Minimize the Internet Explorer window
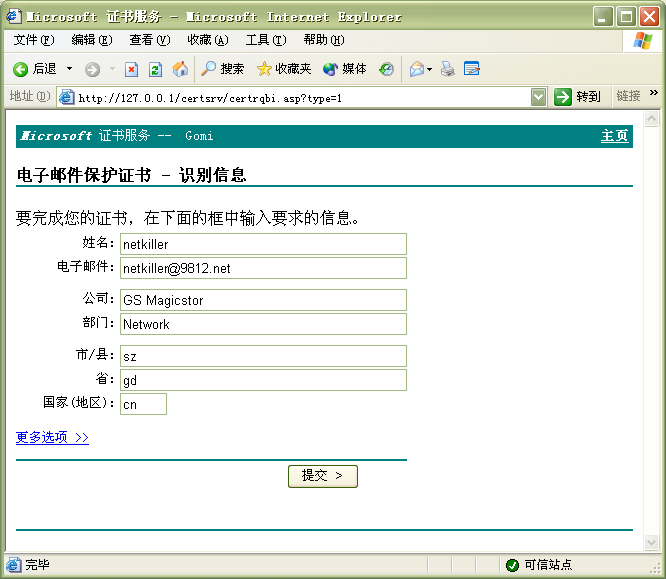 (x=603, y=17)
